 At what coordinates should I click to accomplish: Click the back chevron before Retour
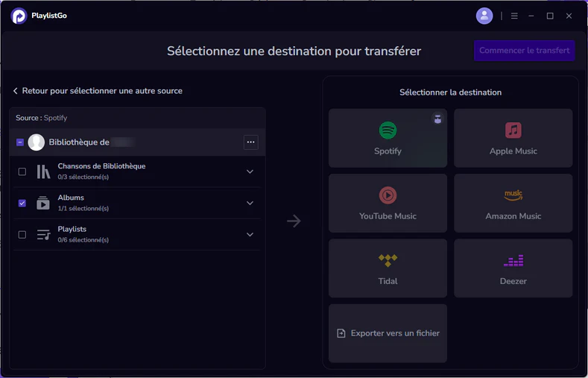[x=16, y=91]
